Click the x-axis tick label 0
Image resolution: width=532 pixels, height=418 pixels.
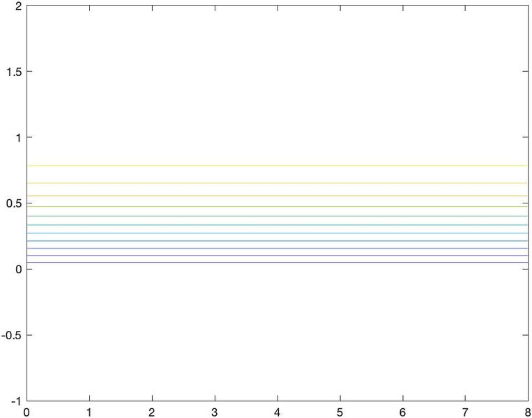coord(26,412)
